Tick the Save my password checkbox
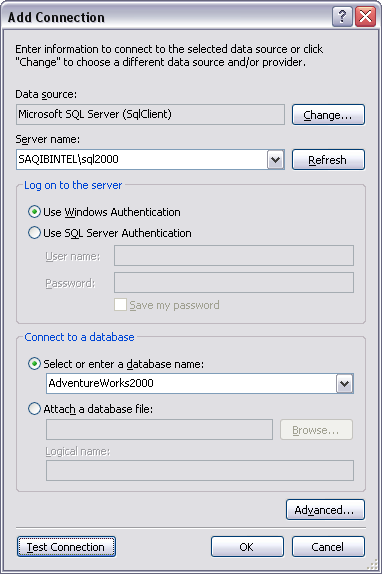 pyautogui.click(x=120, y=305)
